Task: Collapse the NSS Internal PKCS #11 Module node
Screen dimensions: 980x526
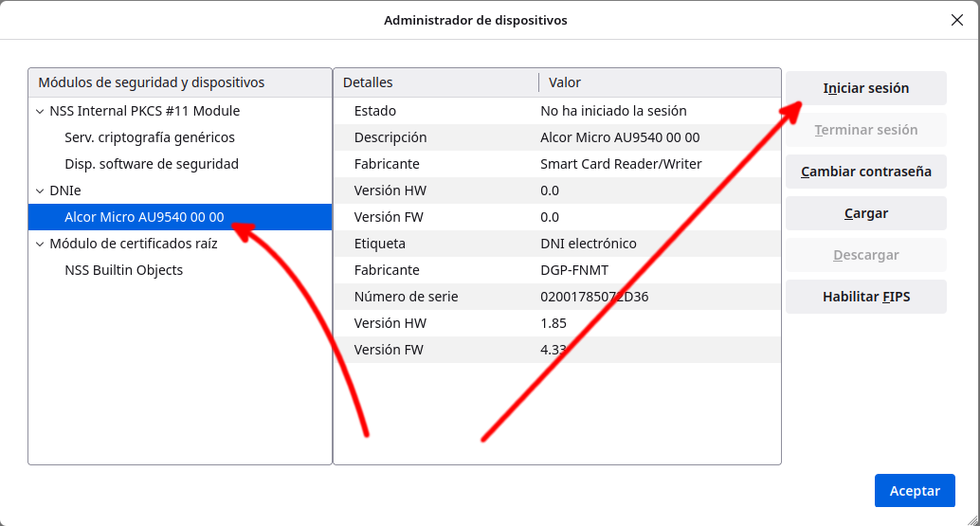Action: [x=40, y=111]
